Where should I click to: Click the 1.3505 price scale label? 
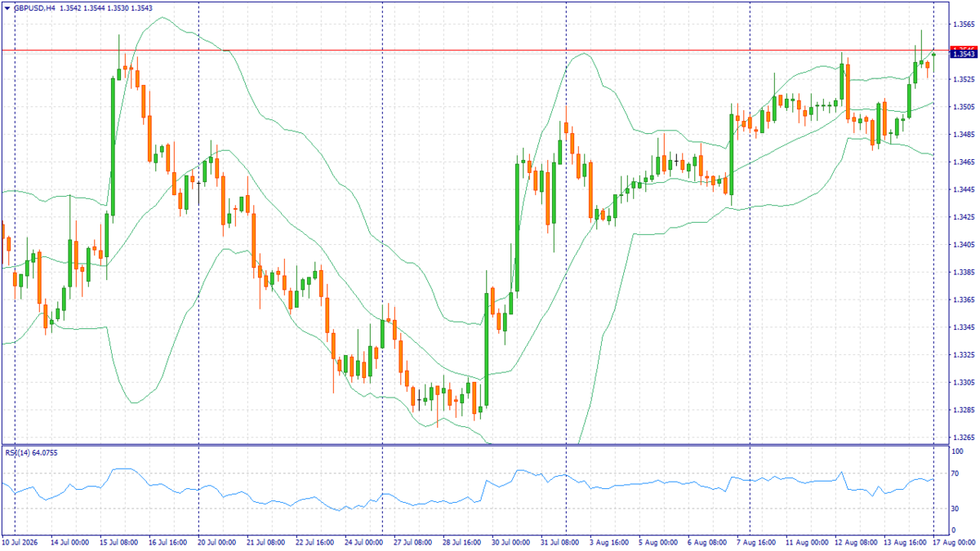(964, 107)
